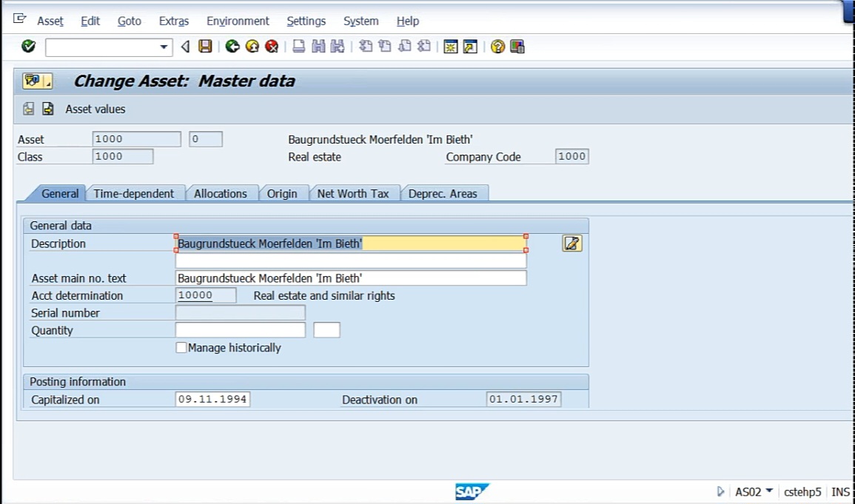The width and height of the screenshot is (855, 504).
Task: Go to the next page icon
Action: (405, 47)
